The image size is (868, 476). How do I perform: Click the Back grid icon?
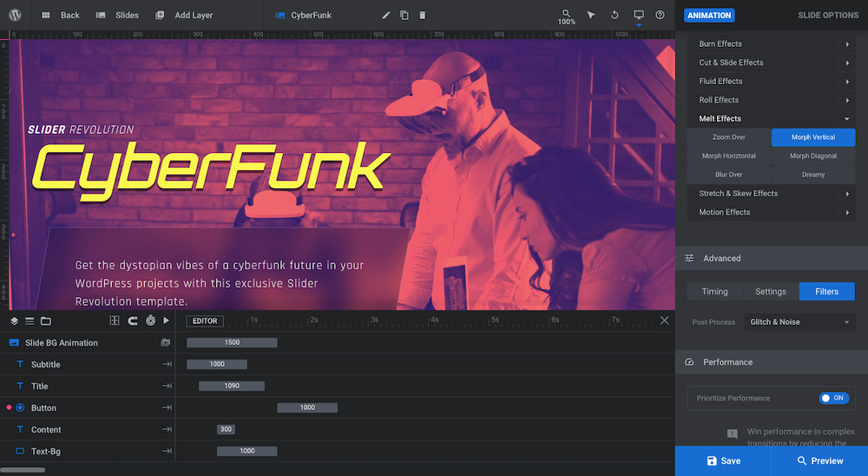[46, 15]
